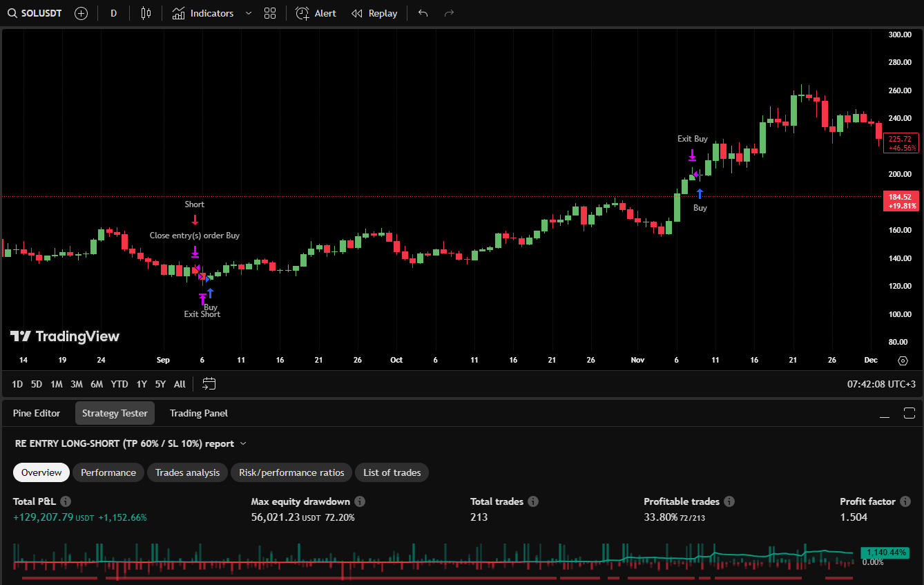Click the redo arrow icon
Viewport: 924px width, 585px height.
click(449, 13)
